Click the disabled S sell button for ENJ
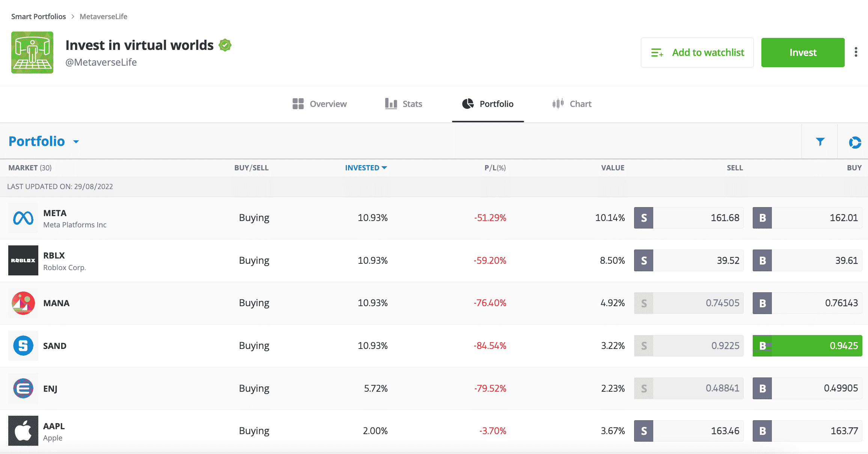The height and width of the screenshot is (454, 868). pyautogui.click(x=644, y=388)
